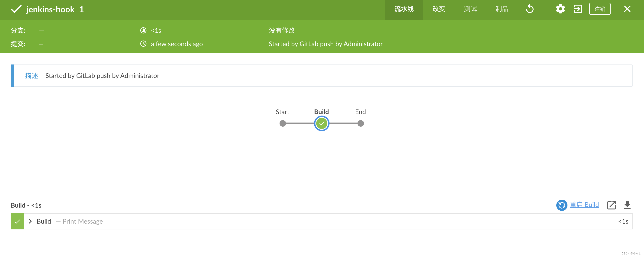644x257 pixels.
Task: Open the 改变 tab
Action: click(x=439, y=9)
